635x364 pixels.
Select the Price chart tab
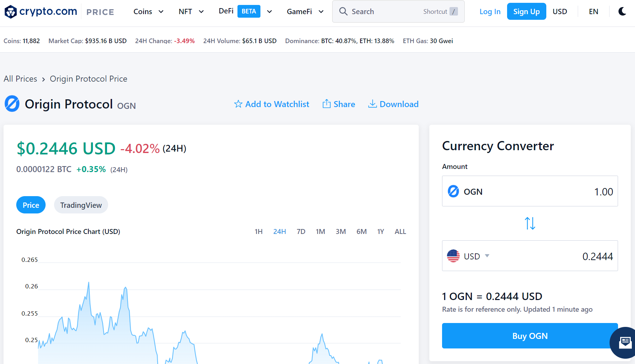(x=31, y=205)
